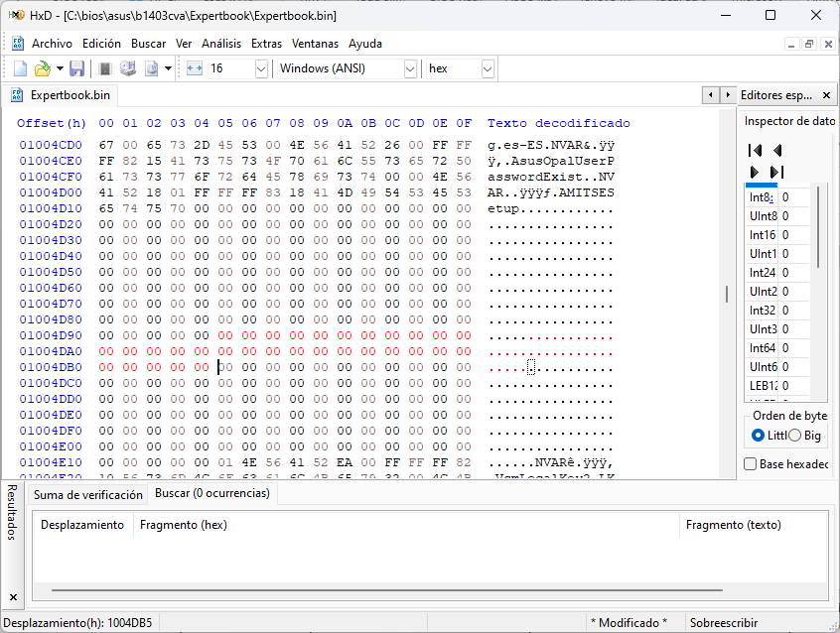Open the Ver menu
The height and width of the screenshot is (633, 840).
point(184,44)
